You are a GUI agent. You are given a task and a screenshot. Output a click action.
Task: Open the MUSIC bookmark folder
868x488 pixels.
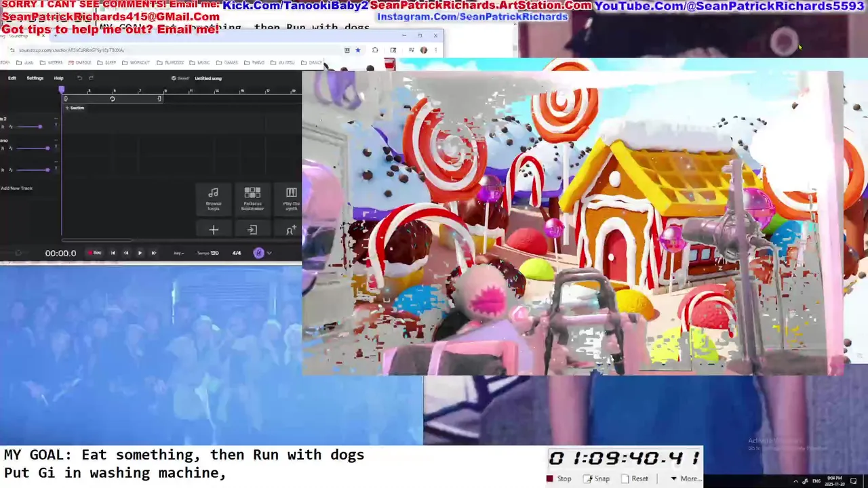point(200,62)
